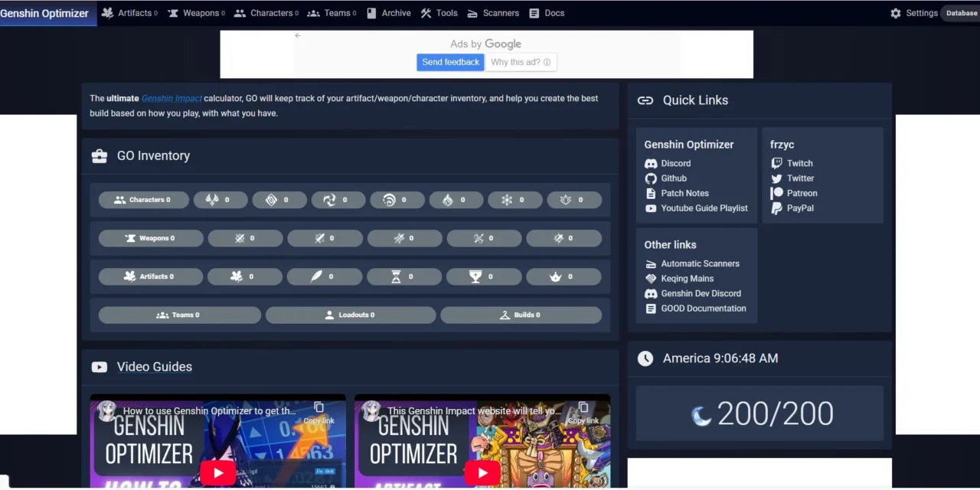Open the Artifacts tab in the top navigation
The image size is (980, 490).
coord(129,13)
